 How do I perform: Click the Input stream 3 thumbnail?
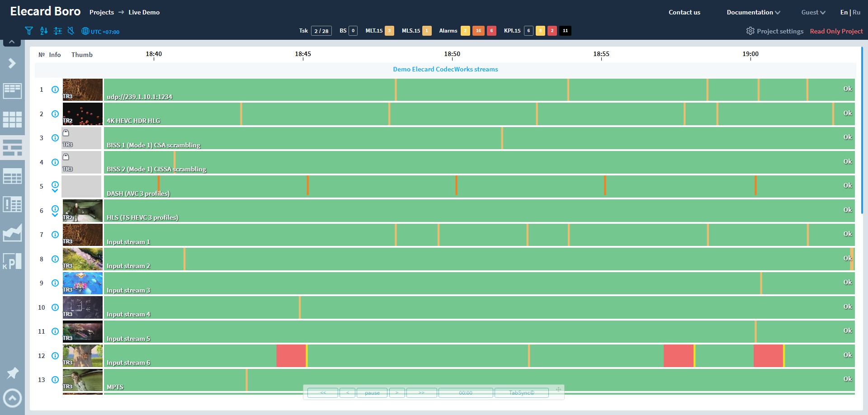[83, 283]
